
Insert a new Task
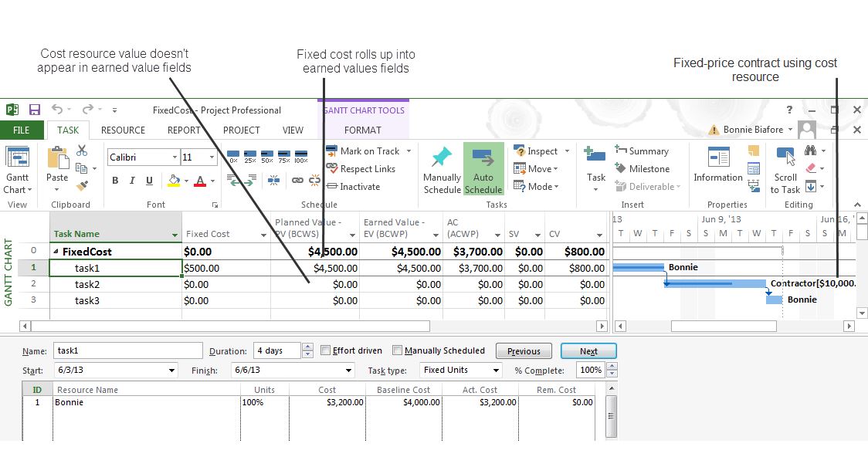(595, 169)
